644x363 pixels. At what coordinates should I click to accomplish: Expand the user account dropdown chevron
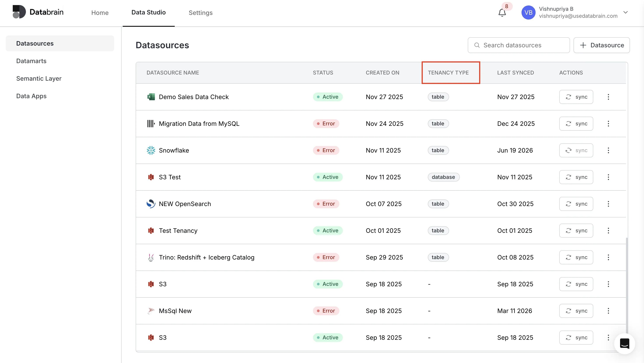(626, 12)
